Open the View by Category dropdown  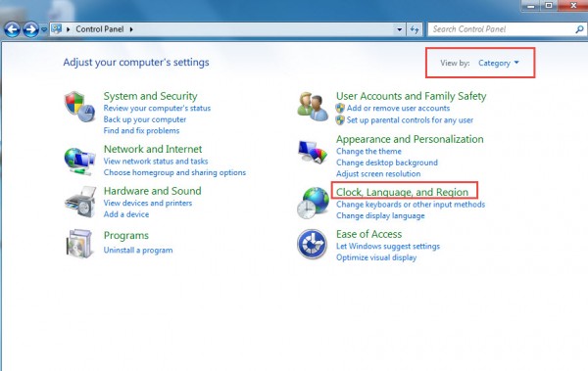[499, 63]
